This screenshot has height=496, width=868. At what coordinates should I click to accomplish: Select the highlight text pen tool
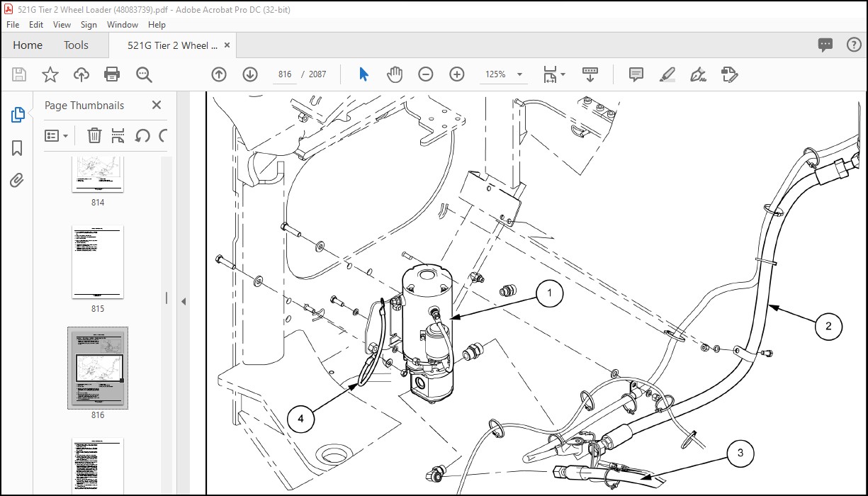[667, 74]
